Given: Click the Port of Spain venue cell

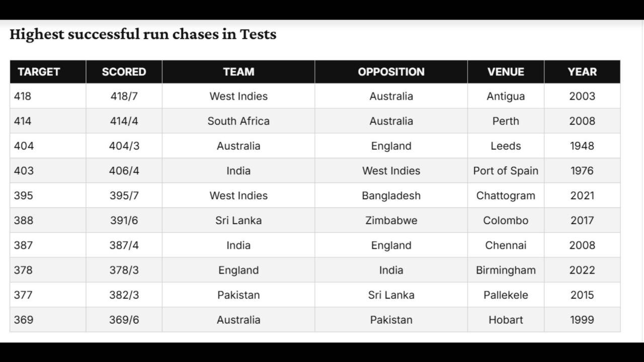Looking at the screenshot, I should coord(506,170).
